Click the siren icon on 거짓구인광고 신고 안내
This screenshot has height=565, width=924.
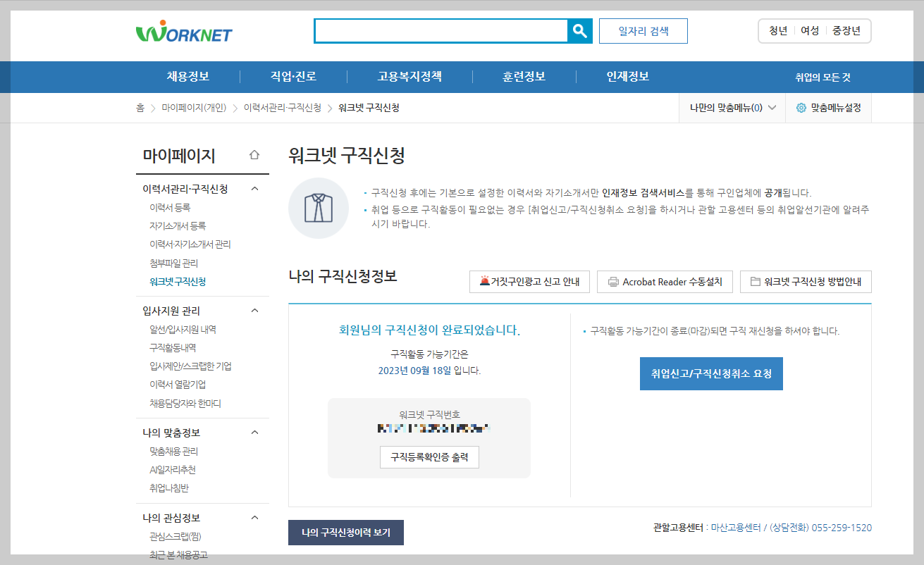point(484,281)
